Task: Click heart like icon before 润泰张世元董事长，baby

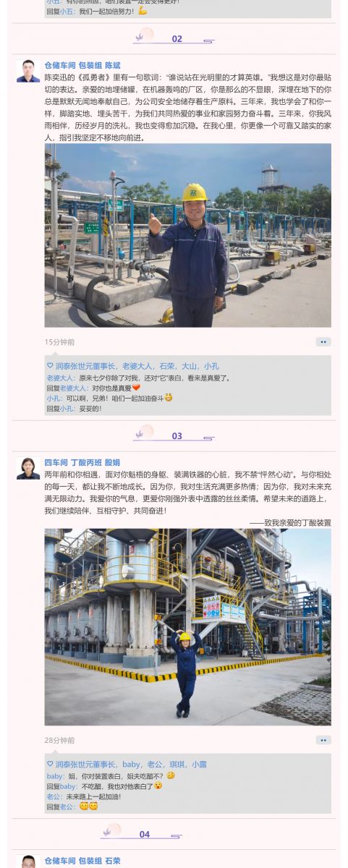Action: point(50,764)
